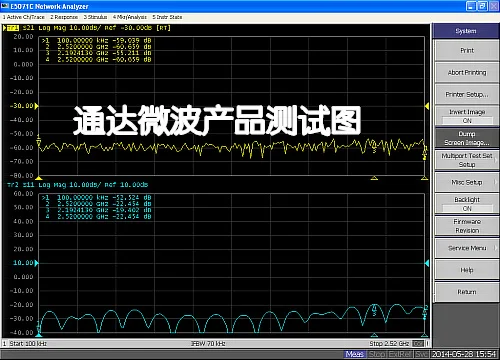Select marker 1 triangle under Tr2 graph

tap(39, 335)
